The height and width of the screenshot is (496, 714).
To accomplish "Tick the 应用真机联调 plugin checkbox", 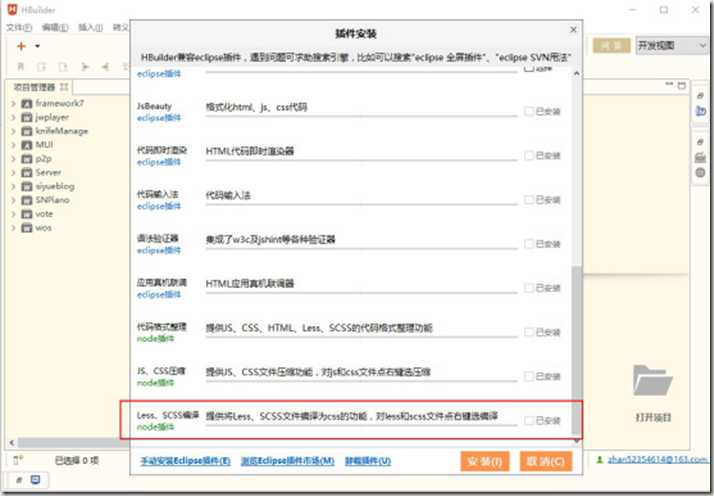I will point(529,288).
